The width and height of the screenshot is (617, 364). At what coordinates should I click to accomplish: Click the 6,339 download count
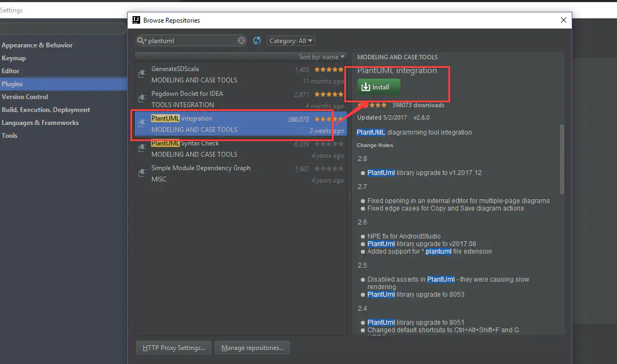point(301,144)
